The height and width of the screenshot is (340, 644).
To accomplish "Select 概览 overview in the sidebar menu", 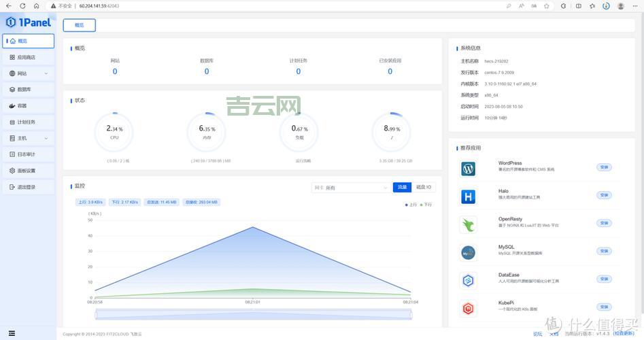I will (27, 41).
